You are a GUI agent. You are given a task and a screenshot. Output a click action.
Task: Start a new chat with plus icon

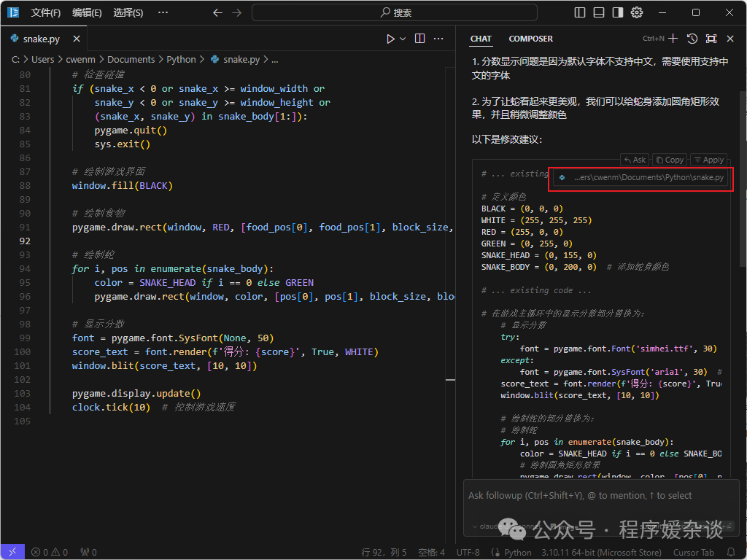click(673, 39)
